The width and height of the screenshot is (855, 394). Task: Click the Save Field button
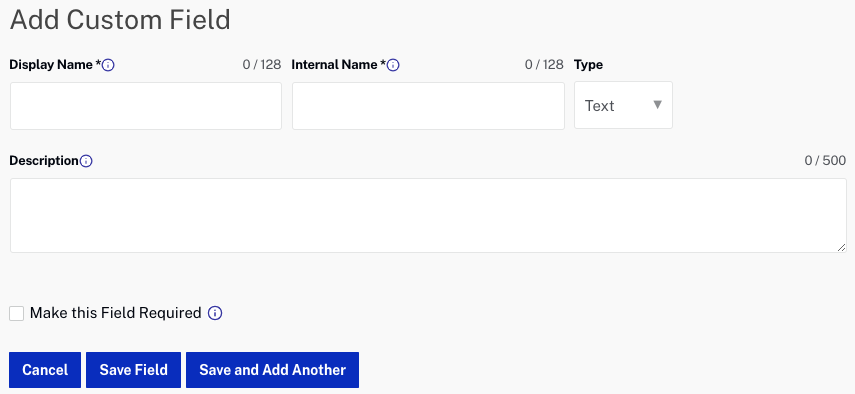[x=134, y=370]
